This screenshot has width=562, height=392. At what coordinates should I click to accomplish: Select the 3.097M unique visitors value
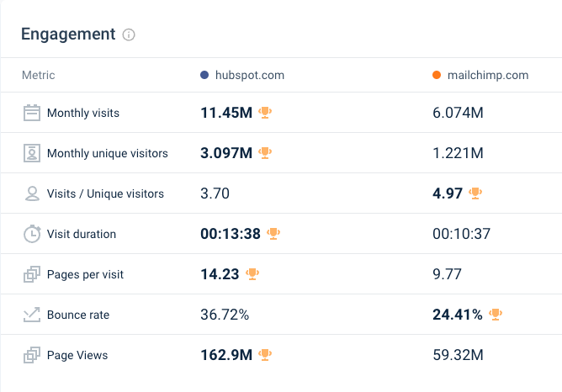coord(226,153)
